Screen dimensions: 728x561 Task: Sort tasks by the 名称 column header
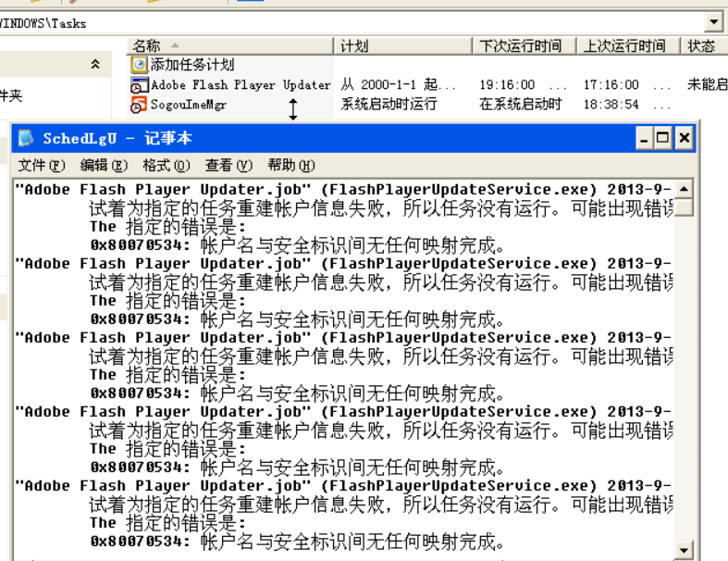click(x=230, y=46)
